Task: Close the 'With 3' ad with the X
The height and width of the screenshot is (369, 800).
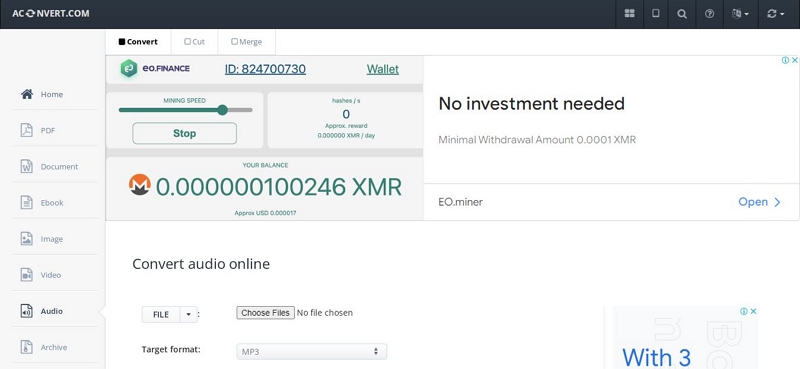Action: tap(753, 311)
